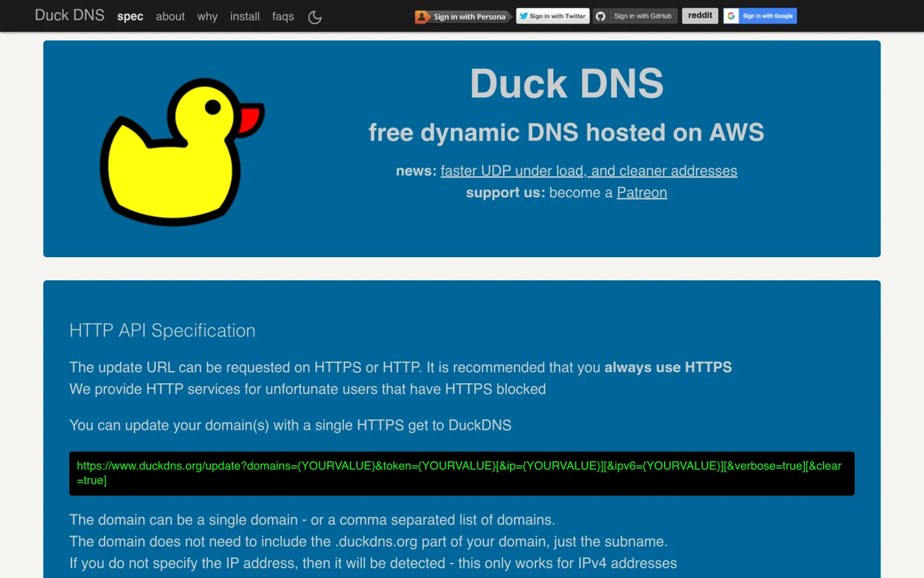
Task: Sign in with reddit button
Action: pos(700,16)
